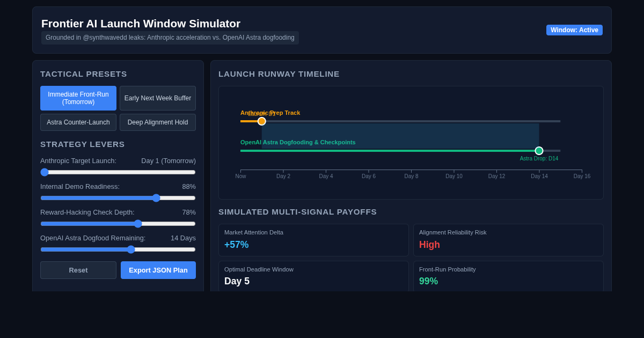Select Immediate Front-Run (Tomorrow) preset

(78, 98)
